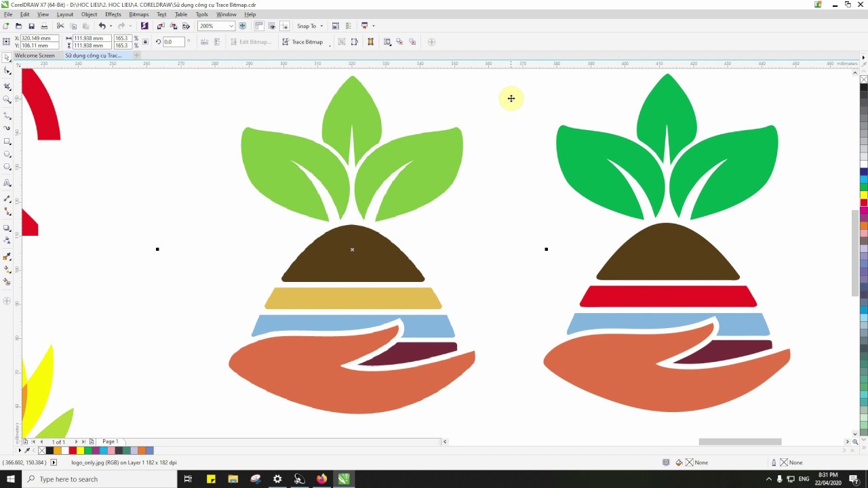This screenshot has height=488, width=868.
Task: Select the Polygon tool in toolbox
Action: coord(7,167)
